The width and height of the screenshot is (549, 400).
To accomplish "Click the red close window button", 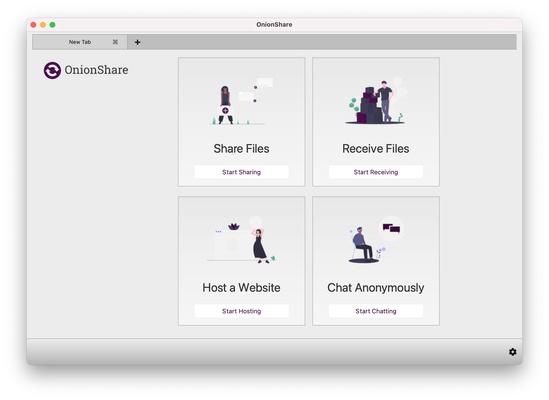I will [34, 25].
